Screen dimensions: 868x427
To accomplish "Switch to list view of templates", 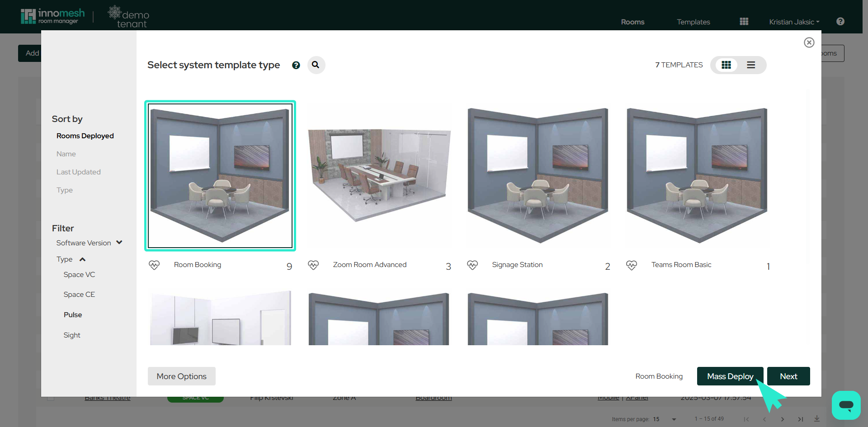I will point(751,65).
